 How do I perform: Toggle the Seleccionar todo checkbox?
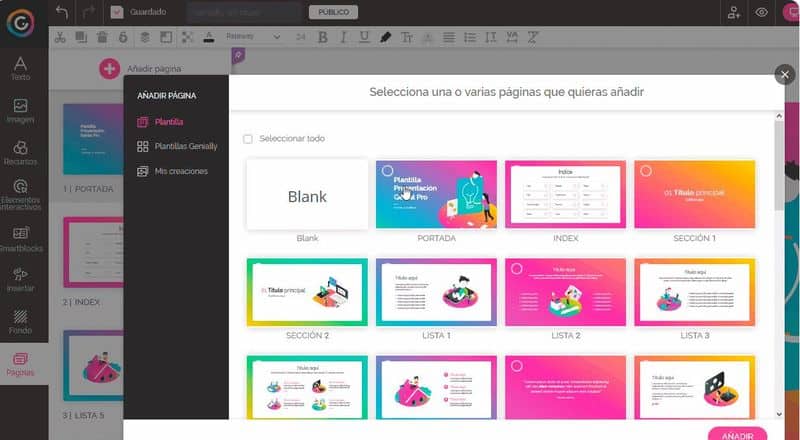[248, 139]
